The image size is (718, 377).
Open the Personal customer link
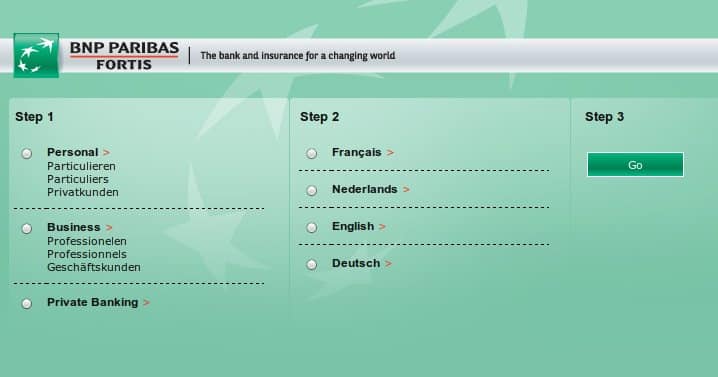[72, 152]
